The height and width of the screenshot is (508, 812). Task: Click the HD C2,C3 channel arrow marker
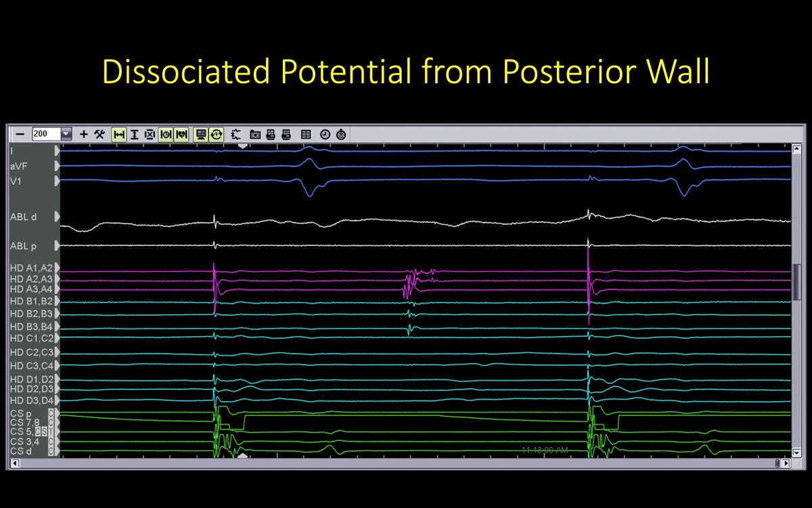57,352
